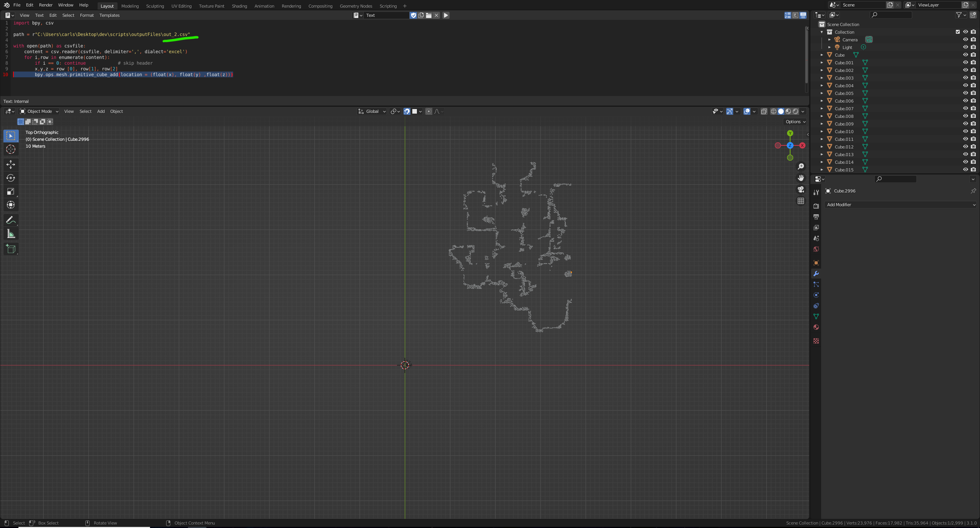Select the Measure tool
The width and height of the screenshot is (980, 528).
[x=11, y=234]
